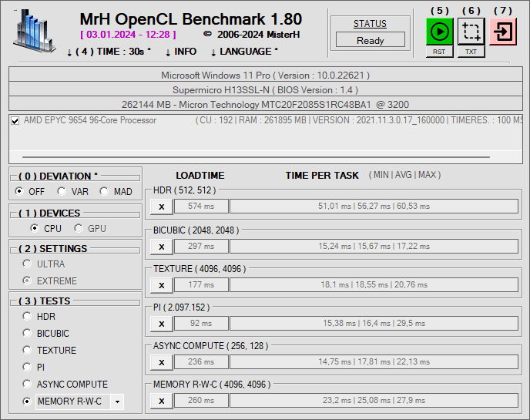Click the BICUBIC time-per-task result field
The height and width of the screenshot is (420, 530).
[374, 247]
